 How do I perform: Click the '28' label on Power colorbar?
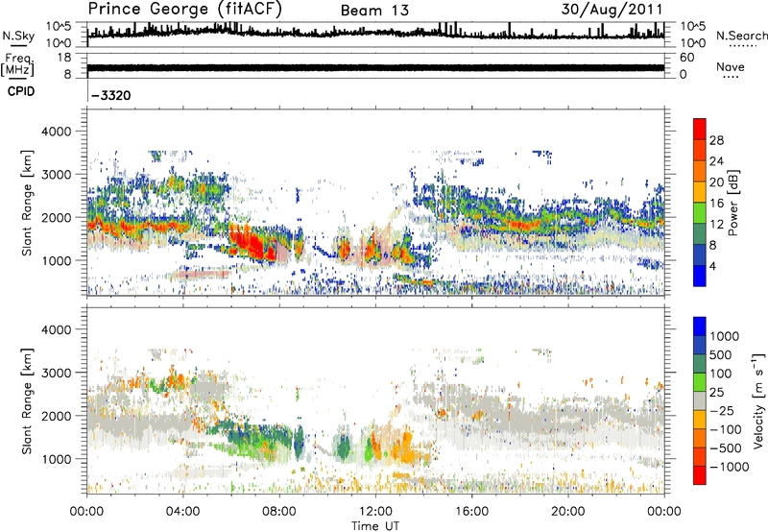(x=716, y=140)
